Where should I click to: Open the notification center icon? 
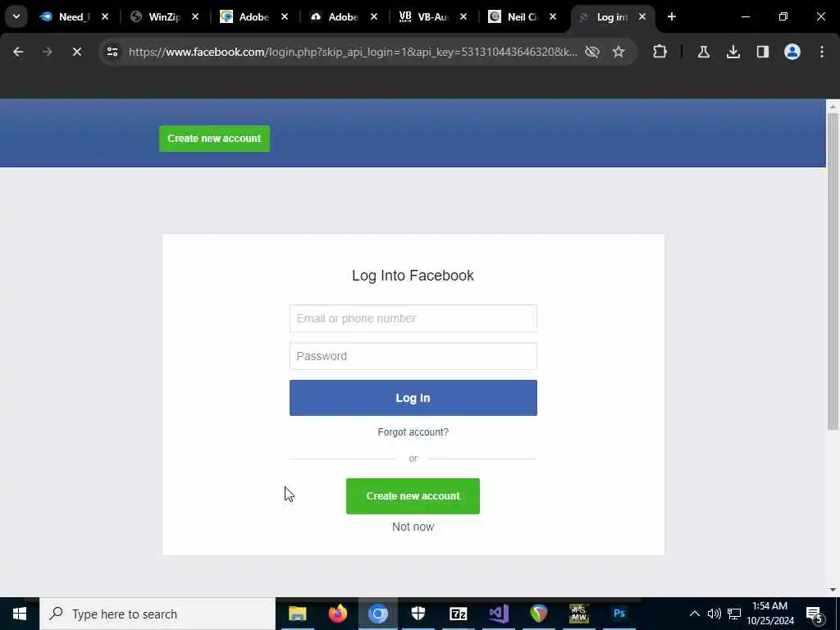pos(815,615)
